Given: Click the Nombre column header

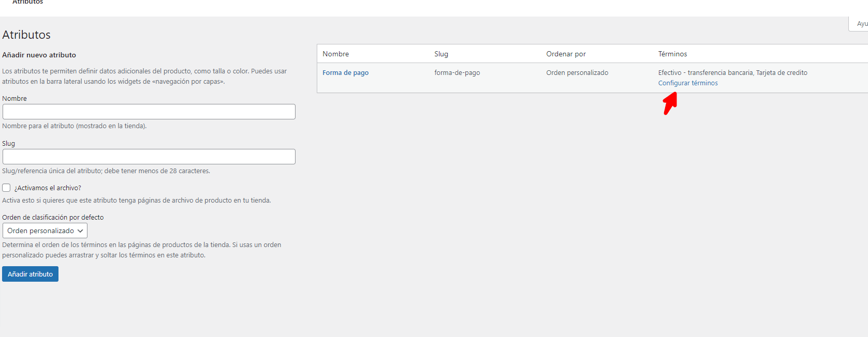Looking at the screenshot, I should (335, 54).
